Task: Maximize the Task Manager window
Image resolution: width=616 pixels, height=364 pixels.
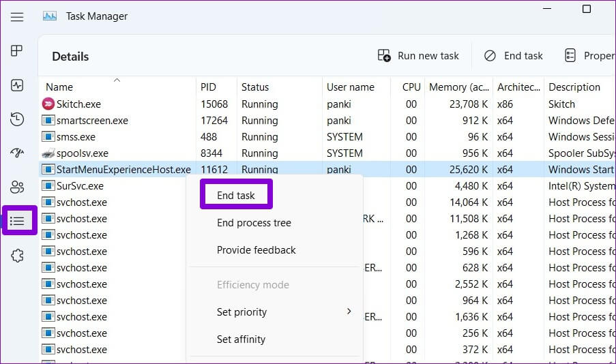Action: pos(587,9)
